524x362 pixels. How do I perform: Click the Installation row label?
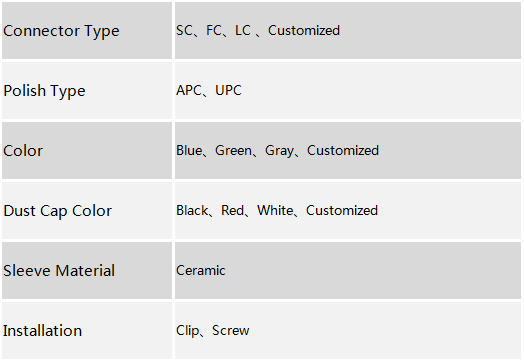[x=42, y=331]
